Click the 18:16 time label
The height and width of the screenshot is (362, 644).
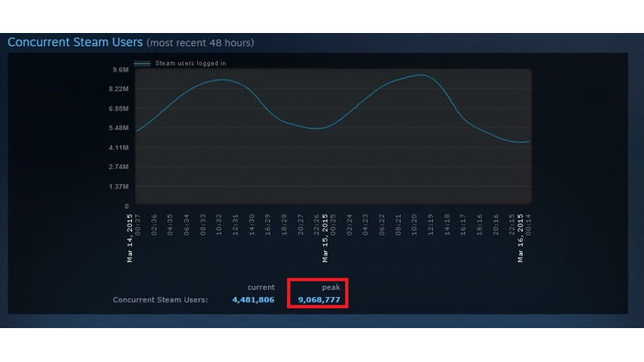(x=479, y=225)
